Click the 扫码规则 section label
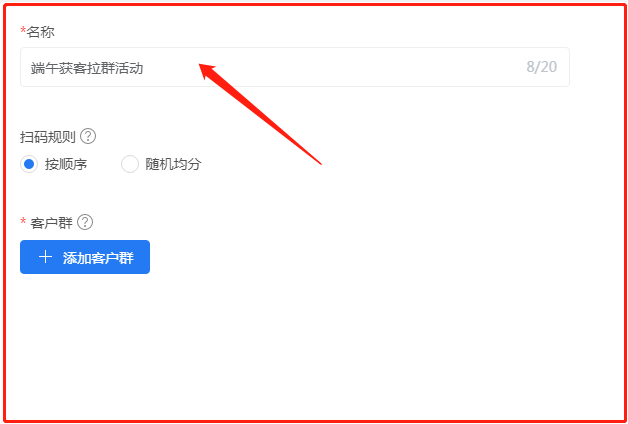 (48, 137)
